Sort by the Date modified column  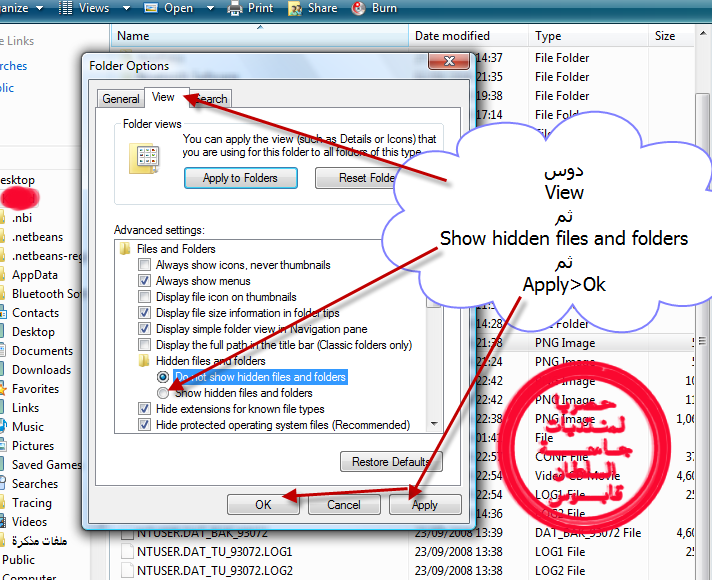[468, 35]
